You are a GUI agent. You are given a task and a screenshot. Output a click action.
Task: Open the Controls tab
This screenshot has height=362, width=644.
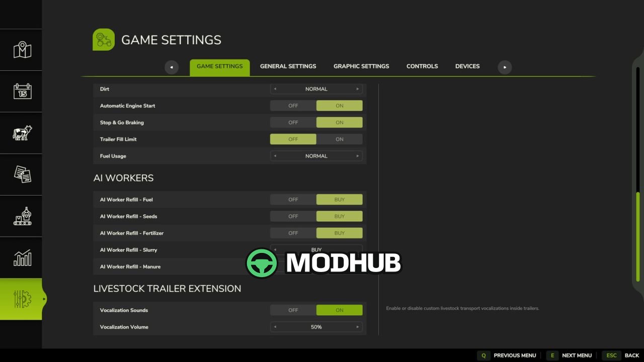[422, 66]
